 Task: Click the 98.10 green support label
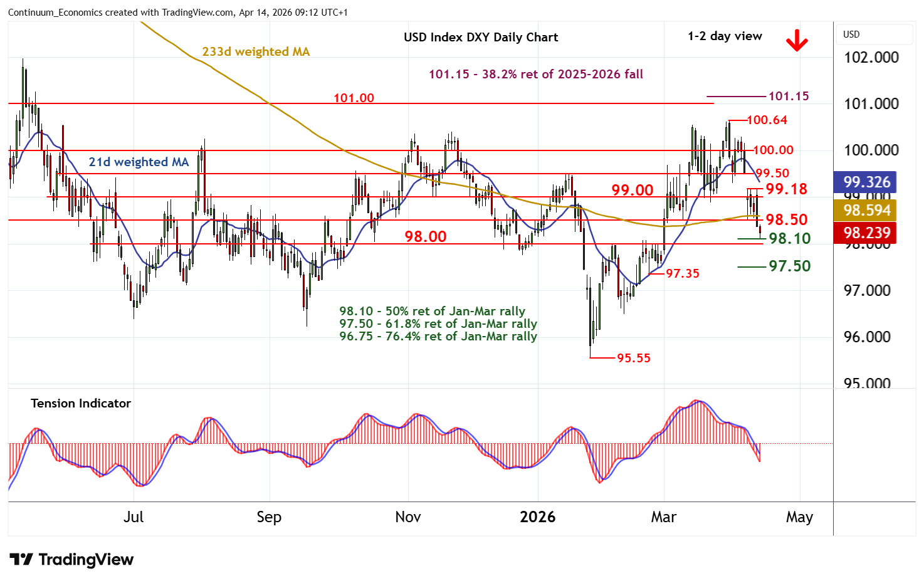(x=789, y=238)
